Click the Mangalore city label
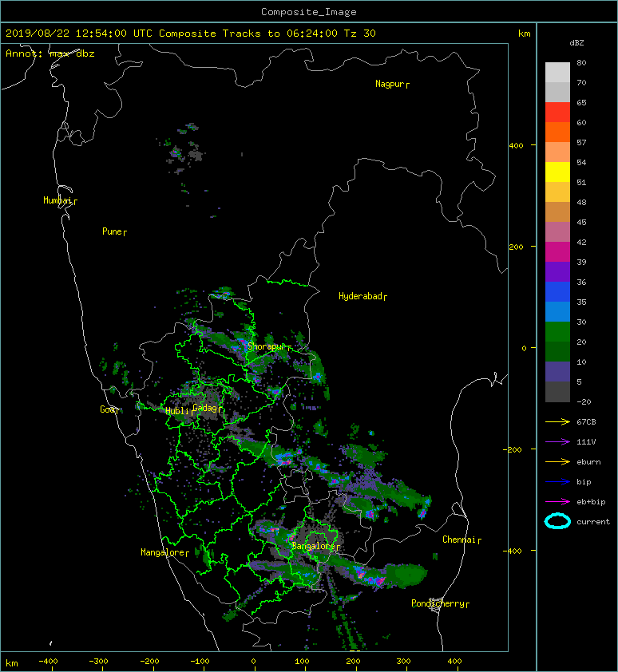Image resolution: width=618 pixels, height=672 pixels. click(163, 552)
